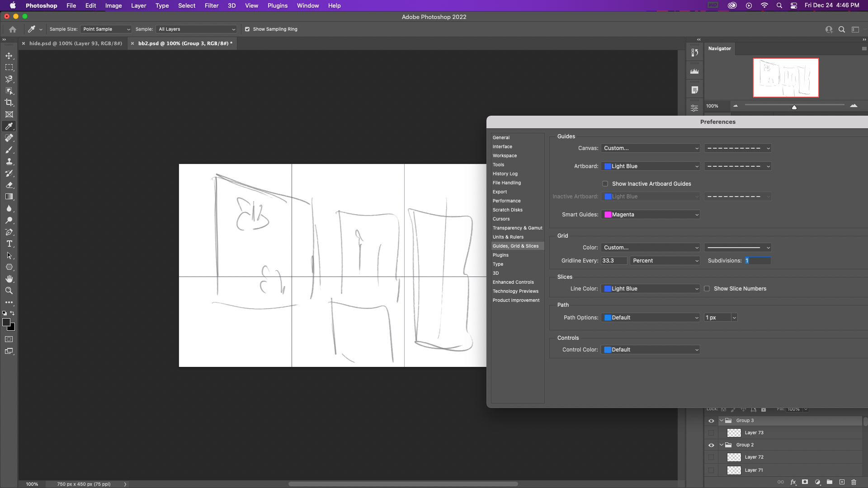
Task: Add a new layer in the Layers panel
Action: click(x=842, y=482)
